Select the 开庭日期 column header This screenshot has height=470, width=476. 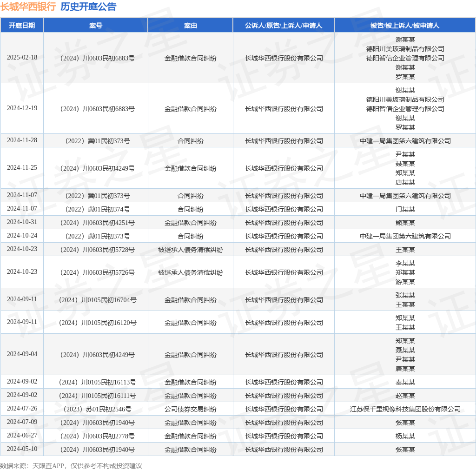pyautogui.click(x=22, y=26)
